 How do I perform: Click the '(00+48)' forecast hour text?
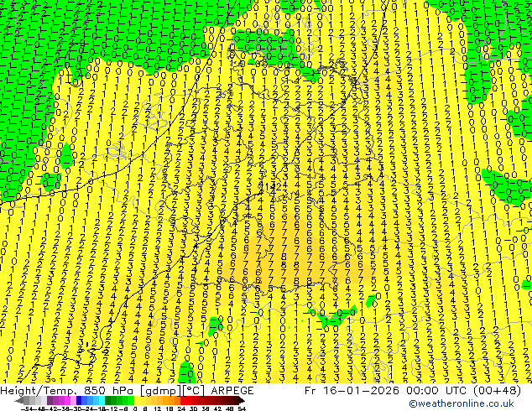click(x=499, y=391)
